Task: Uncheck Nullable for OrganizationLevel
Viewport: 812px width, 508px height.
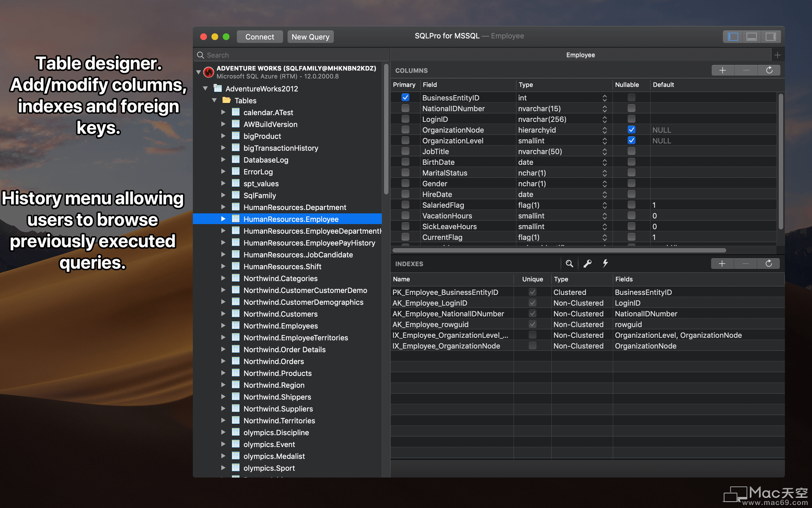Action: pos(631,140)
